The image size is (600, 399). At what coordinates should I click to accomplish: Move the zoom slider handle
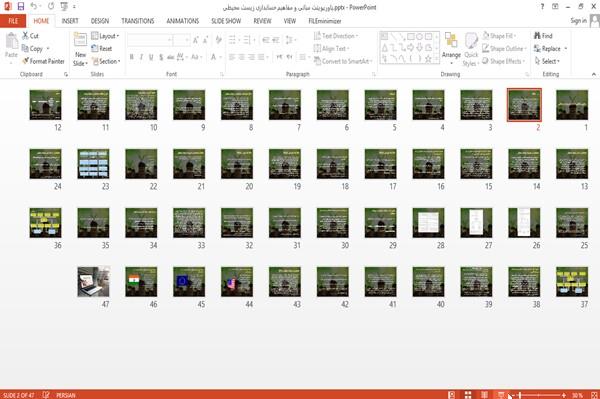tap(520, 395)
